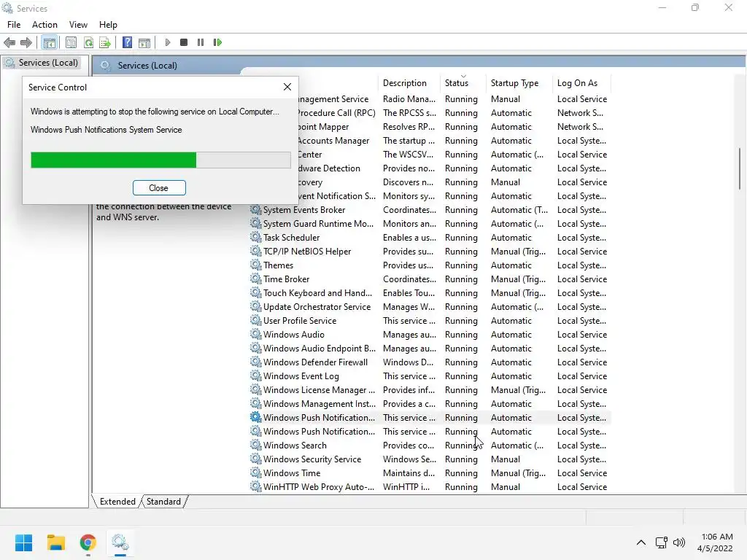747x560 pixels.
Task: Click the The WSCSV... description cell
Action: [x=409, y=155]
